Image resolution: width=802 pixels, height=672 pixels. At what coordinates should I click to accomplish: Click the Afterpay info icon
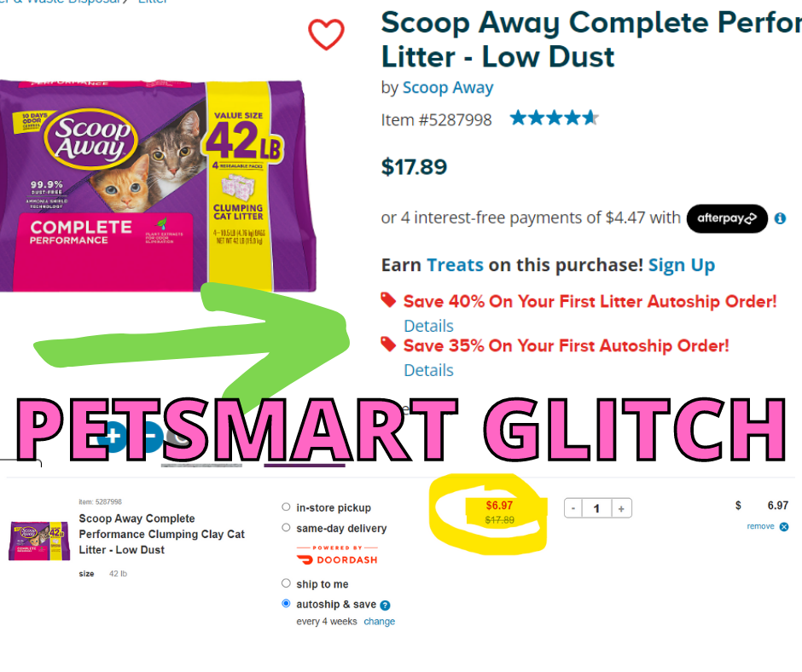point(780,218)
